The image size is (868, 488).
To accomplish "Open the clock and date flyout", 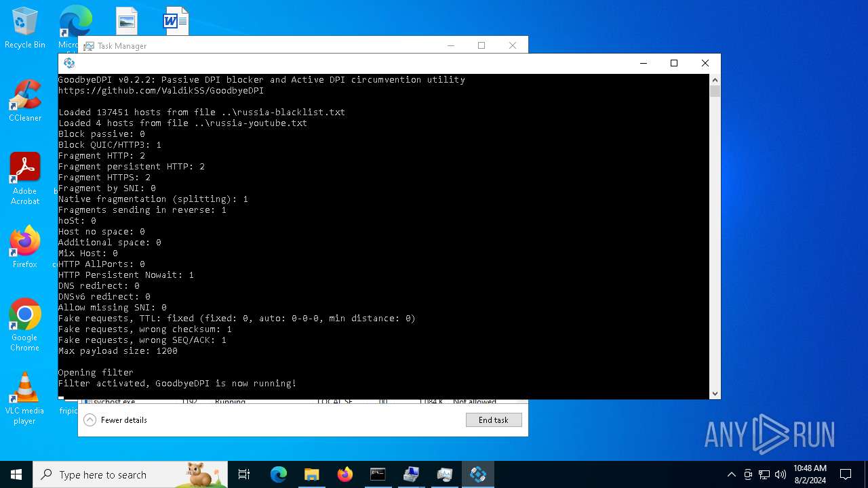I will coord(810,474).
